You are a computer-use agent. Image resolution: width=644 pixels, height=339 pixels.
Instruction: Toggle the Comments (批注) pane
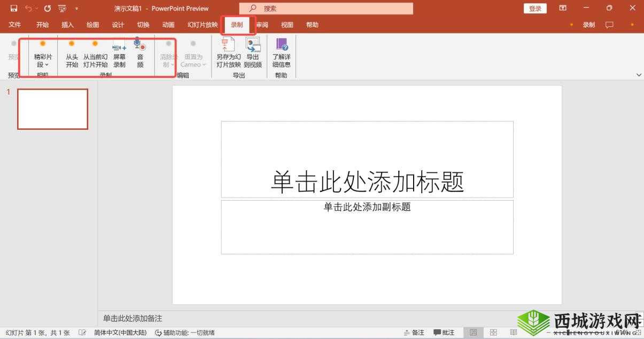pyautogui.click(x=444, y=332)
